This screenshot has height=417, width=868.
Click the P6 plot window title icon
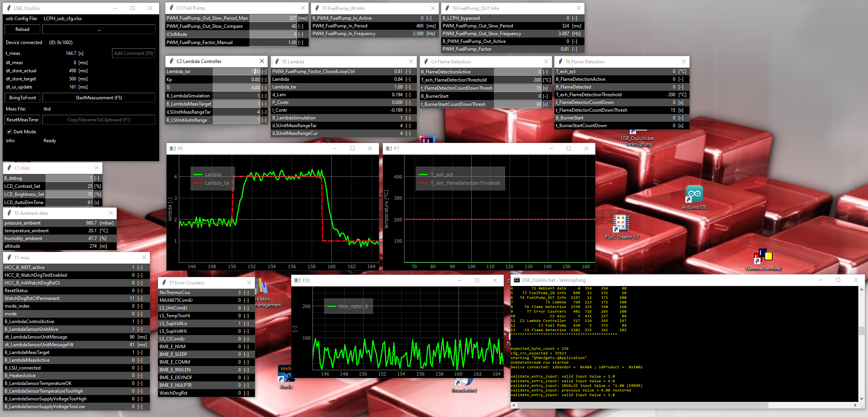point(173,148)
